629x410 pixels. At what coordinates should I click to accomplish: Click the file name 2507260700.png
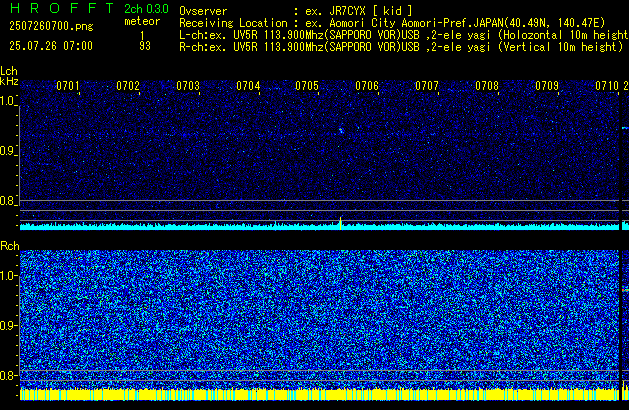[x=51, y=26]
